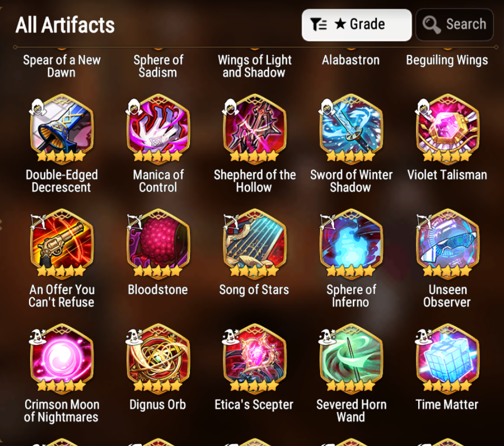504x446 pixels.
Task: Open Crimson Moon of Nightmares artifact
Action: pyautogui.click(x=62, y=358)
